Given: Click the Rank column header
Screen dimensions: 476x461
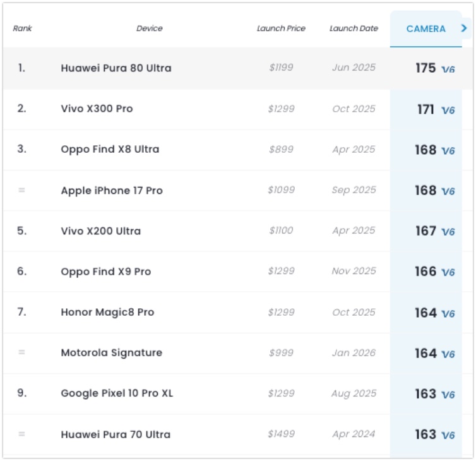Looking at the screenshot, I should coord(22,28).
